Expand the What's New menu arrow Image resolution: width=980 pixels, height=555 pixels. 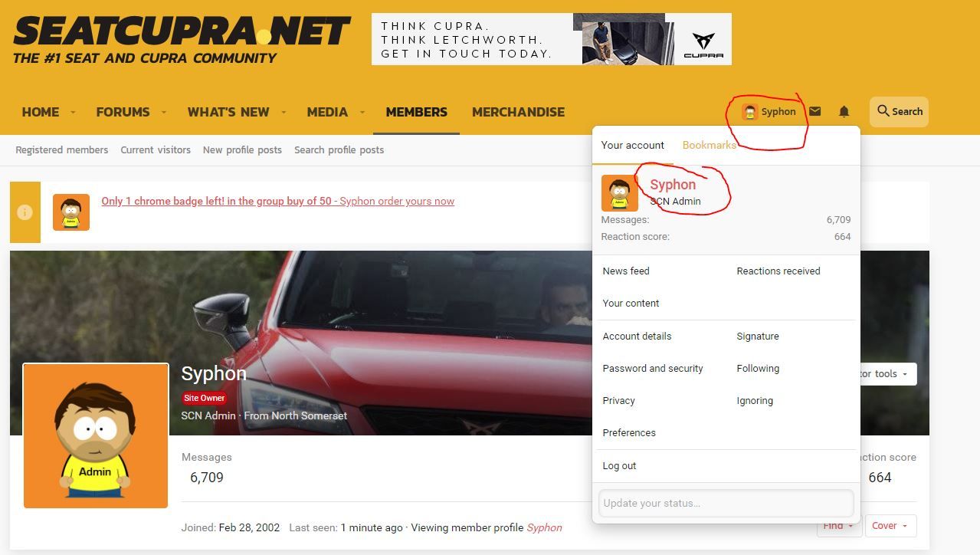click(x=284, y=113)
